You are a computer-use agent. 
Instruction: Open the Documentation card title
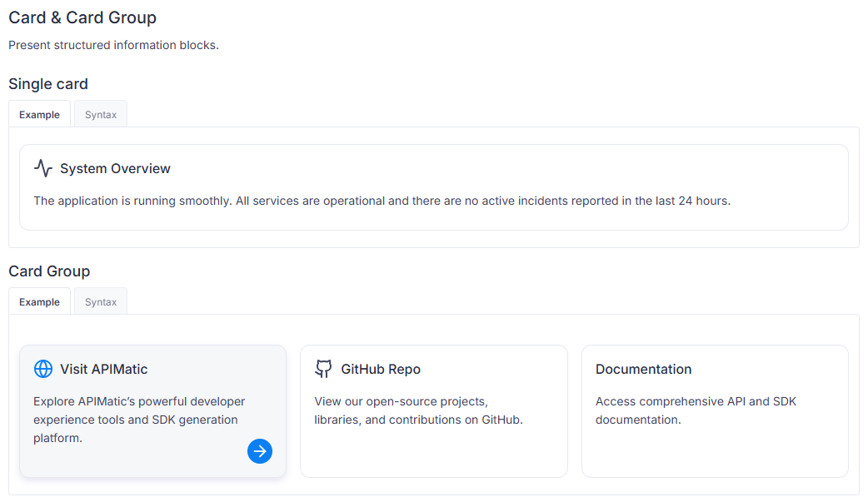(643, 369)
